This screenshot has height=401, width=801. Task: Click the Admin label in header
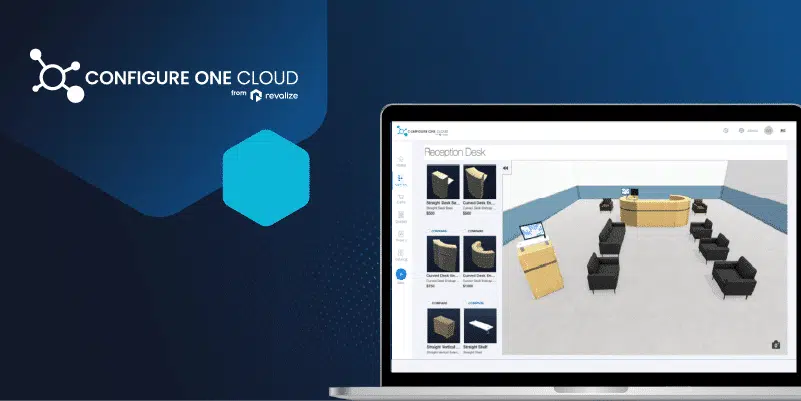pos(752,131)
